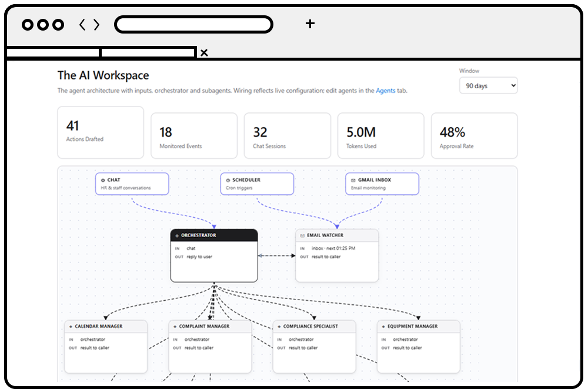Click the Chat node icon
588x392 pixels.
point(103,180)
